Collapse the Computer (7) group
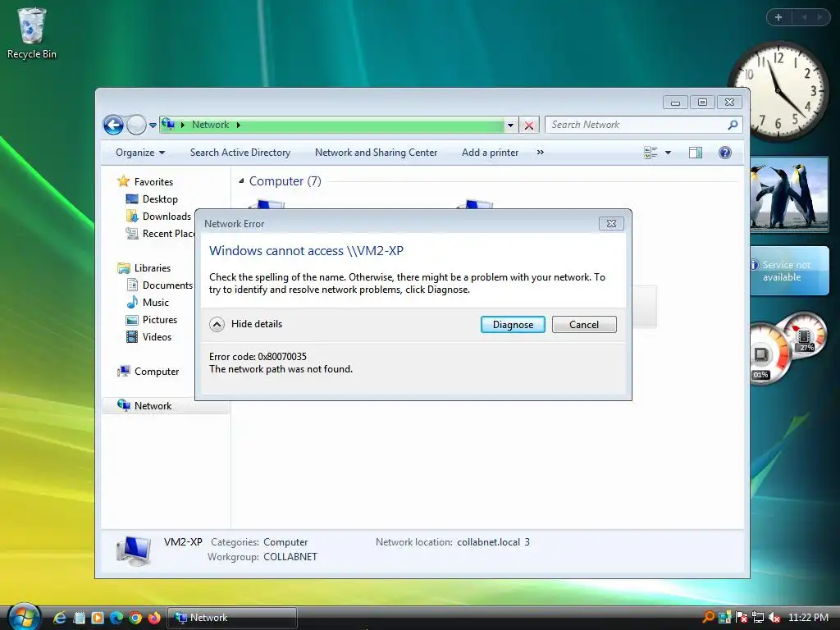The height and width of the screenshot is (630, 840). (x=241, y=181)
